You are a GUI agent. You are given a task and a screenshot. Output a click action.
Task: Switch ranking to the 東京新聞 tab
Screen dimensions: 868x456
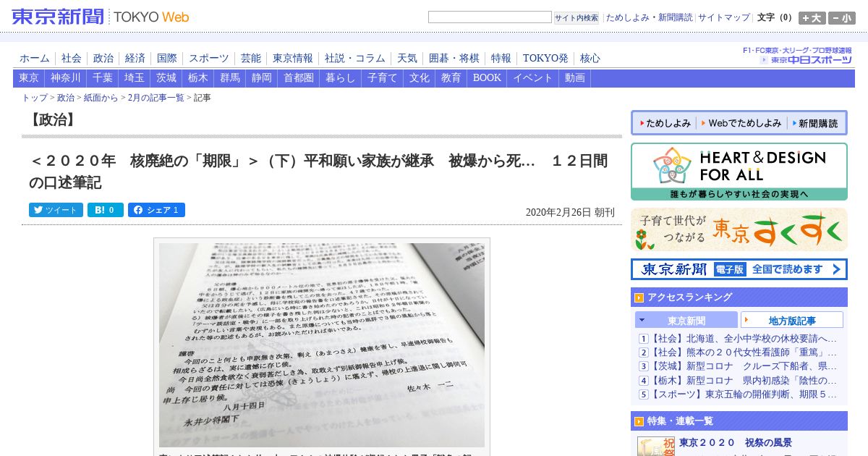point(686,320)
